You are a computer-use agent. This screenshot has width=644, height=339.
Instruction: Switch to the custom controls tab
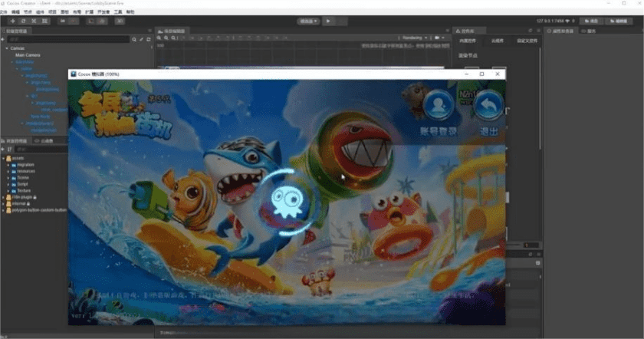pyautogui.click(x=526, y=40)
